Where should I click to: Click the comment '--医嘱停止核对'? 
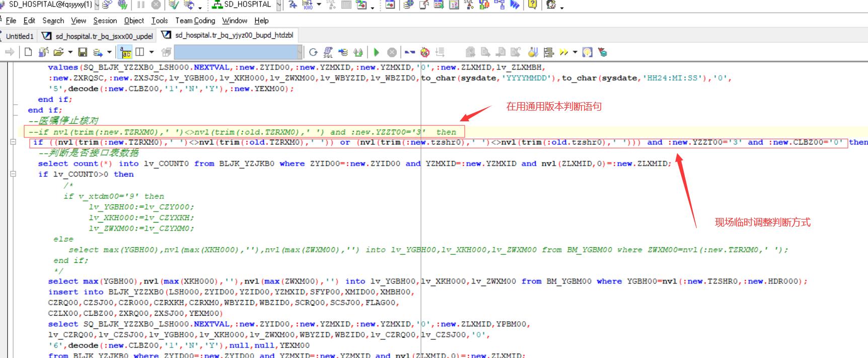tap(63, 121)
